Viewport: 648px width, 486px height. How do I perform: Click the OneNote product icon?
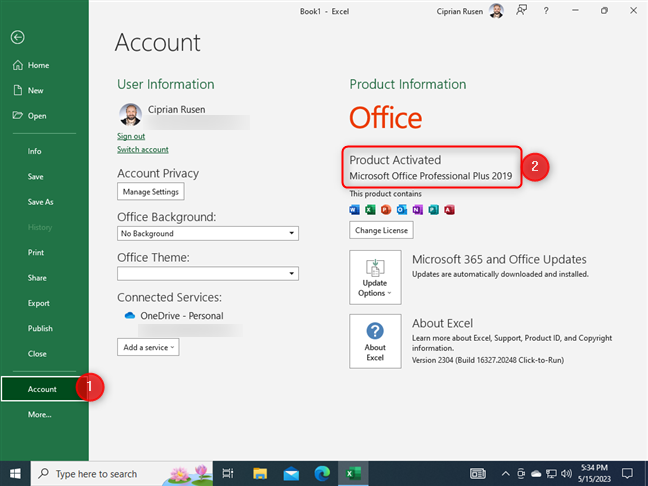click(x=417, y=210)
